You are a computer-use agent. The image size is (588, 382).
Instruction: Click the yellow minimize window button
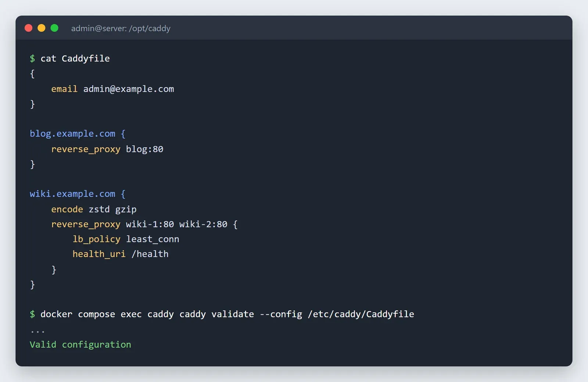point(42,28)
